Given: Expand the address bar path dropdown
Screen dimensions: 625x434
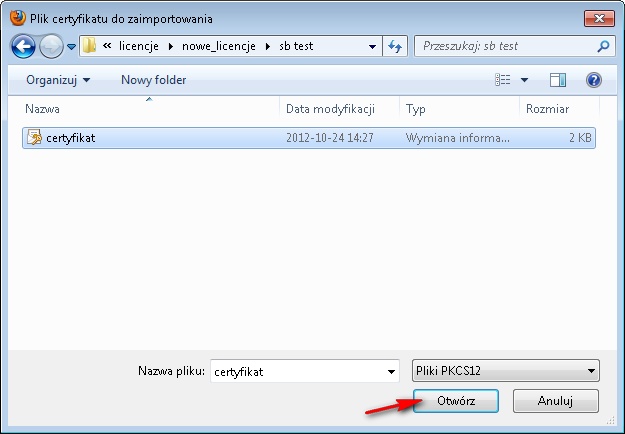Looking at the screenshot, I should (x=372, y=46).
